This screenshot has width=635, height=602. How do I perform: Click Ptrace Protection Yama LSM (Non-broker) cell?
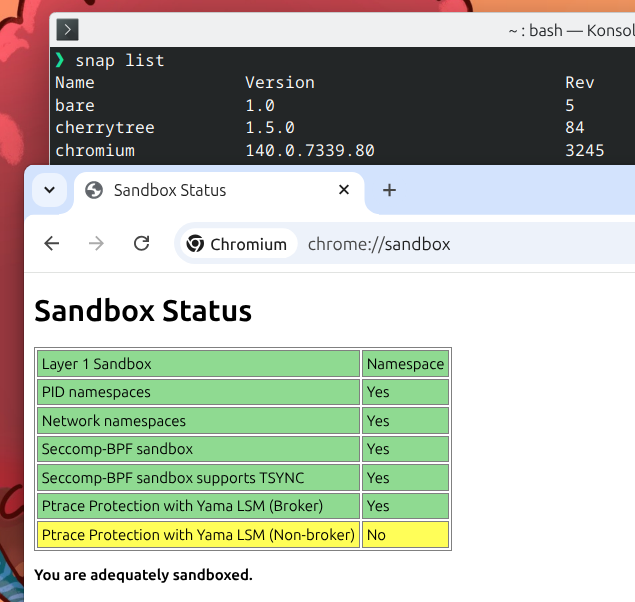click(198, 535)
